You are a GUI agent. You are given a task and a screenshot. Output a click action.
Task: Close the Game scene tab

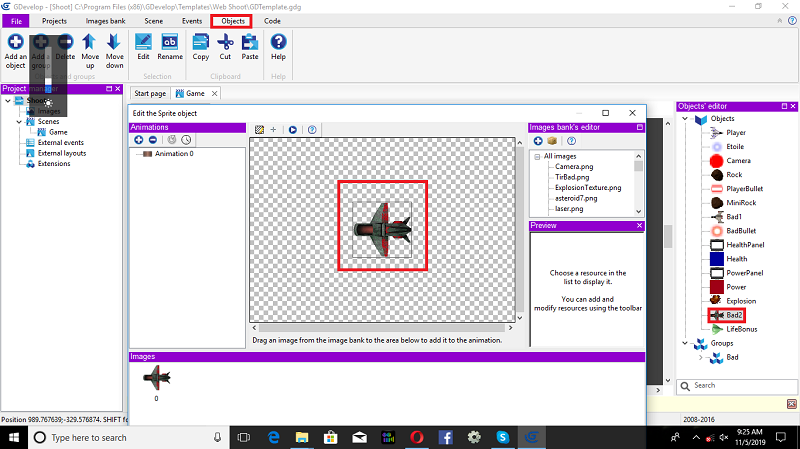(x=214, y=93)
